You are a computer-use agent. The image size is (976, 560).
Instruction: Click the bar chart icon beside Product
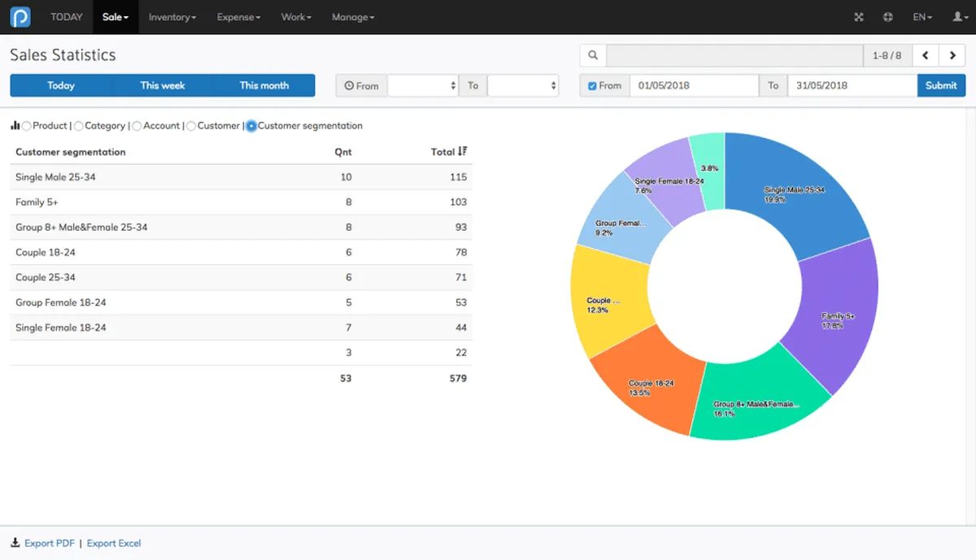coord(15,126)
